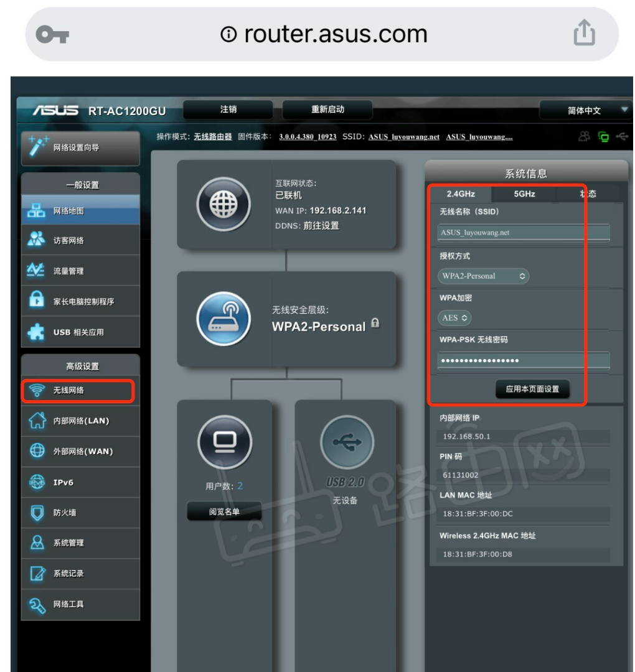Click the SSID input field ASUS_luyouwang.net
635x672 pixels.
(524, 233)
